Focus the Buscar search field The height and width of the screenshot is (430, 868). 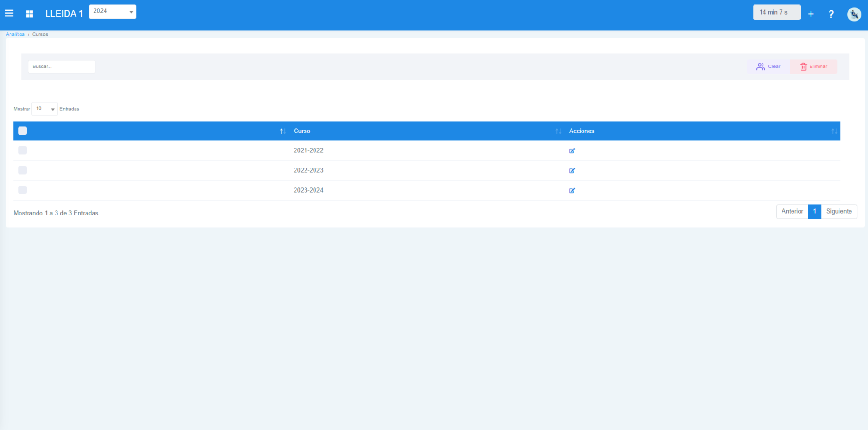click(61, 66)
